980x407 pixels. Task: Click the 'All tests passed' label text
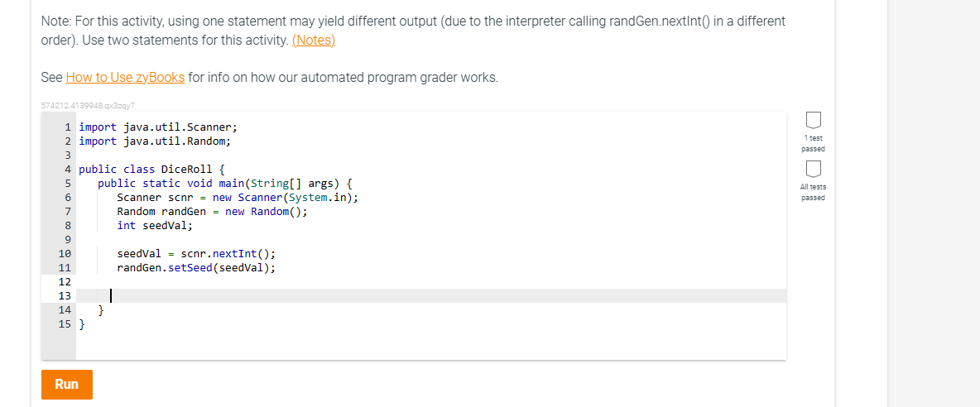[813, 193]
